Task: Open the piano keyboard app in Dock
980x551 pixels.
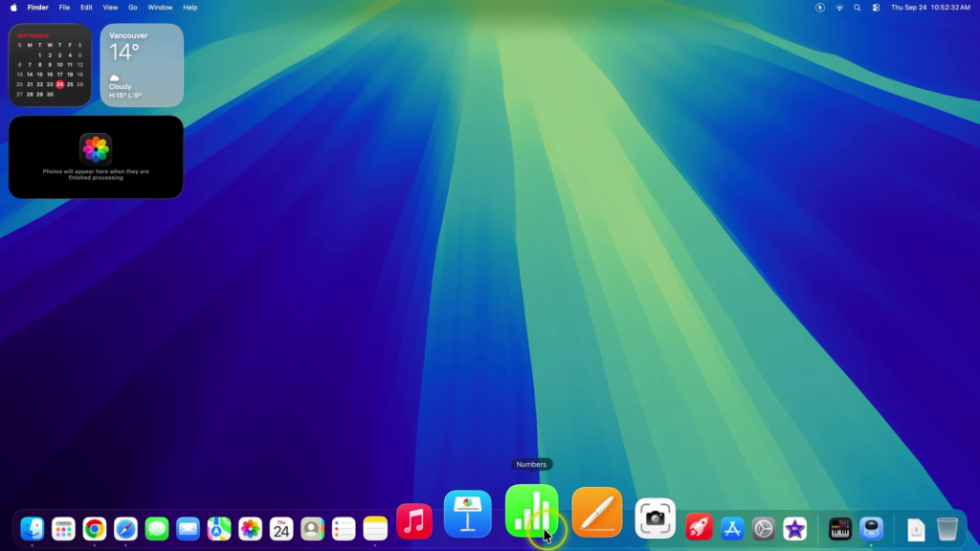Action: point(840,529)
